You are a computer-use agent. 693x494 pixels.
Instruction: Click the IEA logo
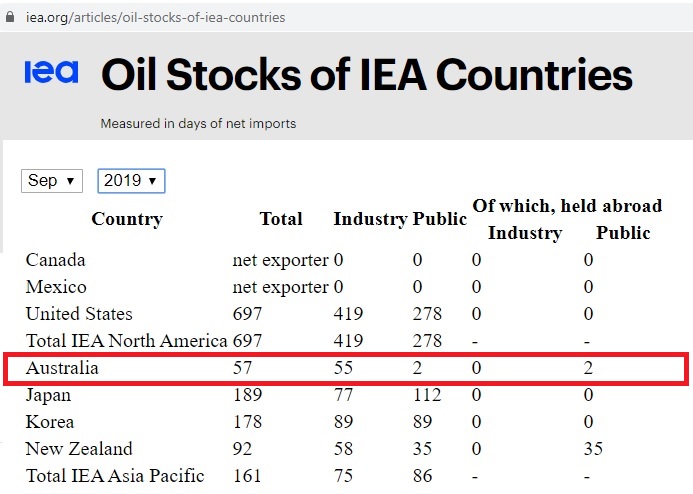[x=52, y=72]
